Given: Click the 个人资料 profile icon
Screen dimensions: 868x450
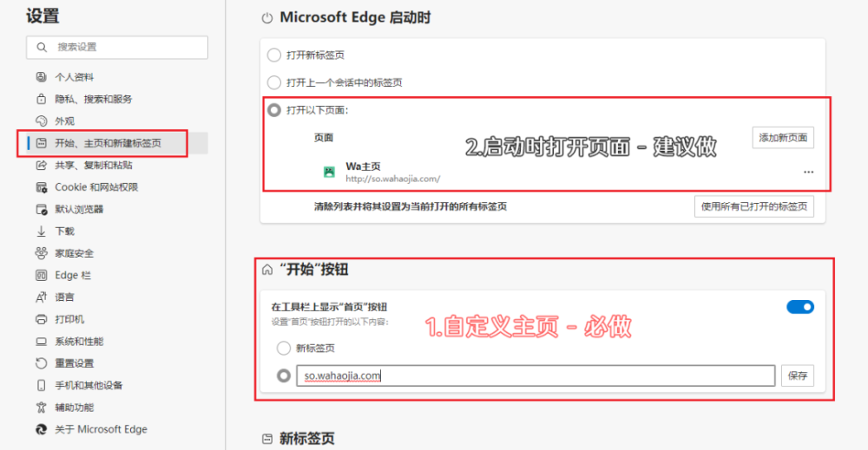Looking at the screenshot, I should coord(41,77).
